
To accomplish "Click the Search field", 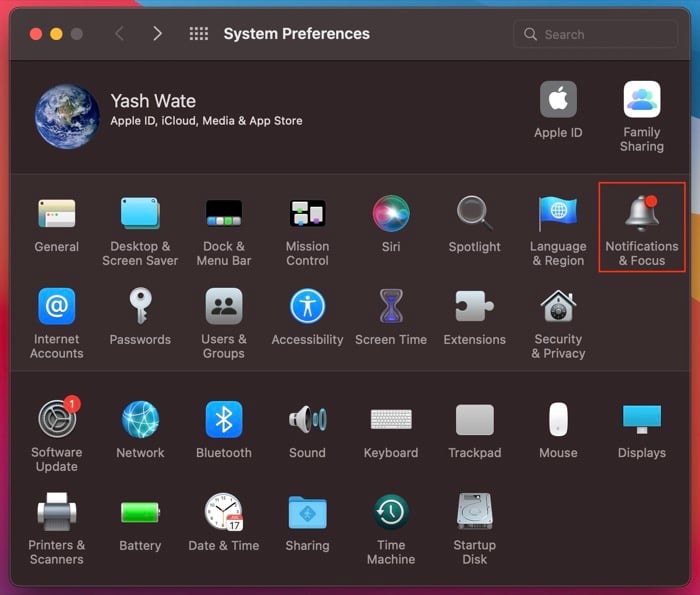I will [596, 34].
